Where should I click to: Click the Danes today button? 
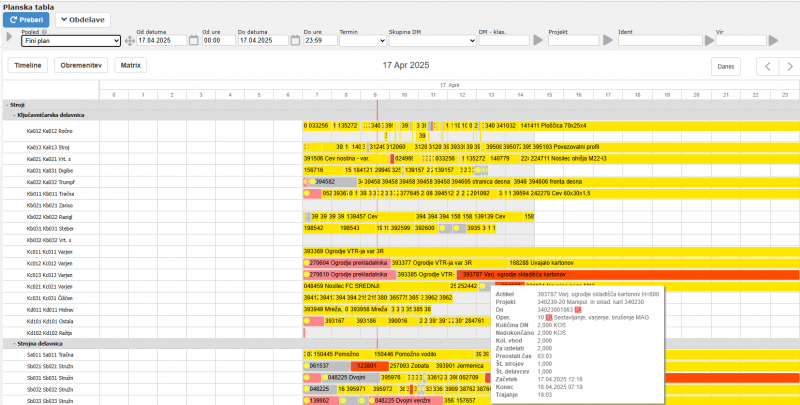pos(726,66)
